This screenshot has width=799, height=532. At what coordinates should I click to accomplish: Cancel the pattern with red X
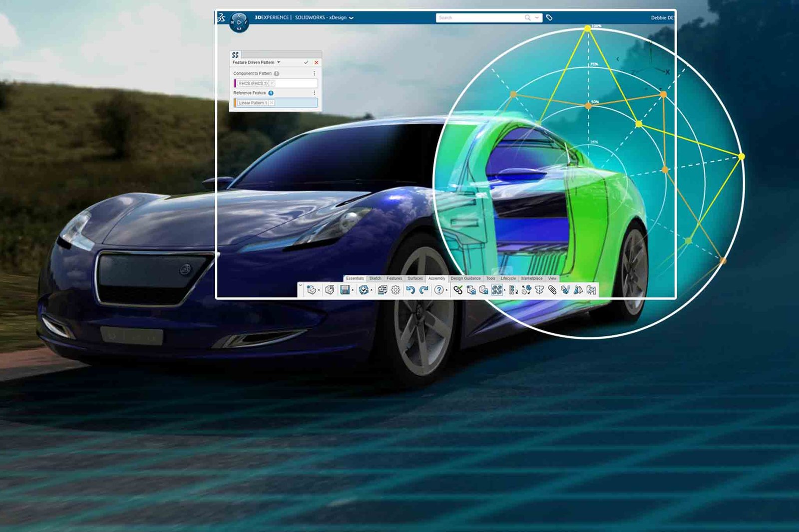point(316,62)
